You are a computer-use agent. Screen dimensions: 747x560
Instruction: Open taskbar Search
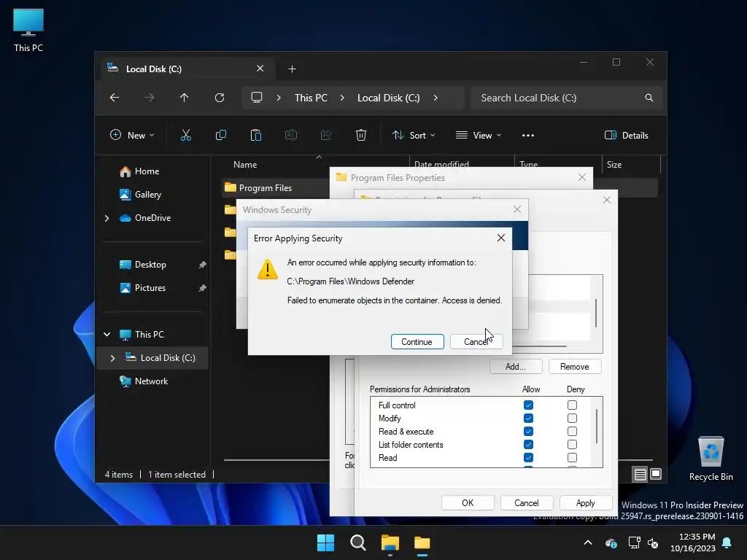pyautogui.click(x=357, y=542)
